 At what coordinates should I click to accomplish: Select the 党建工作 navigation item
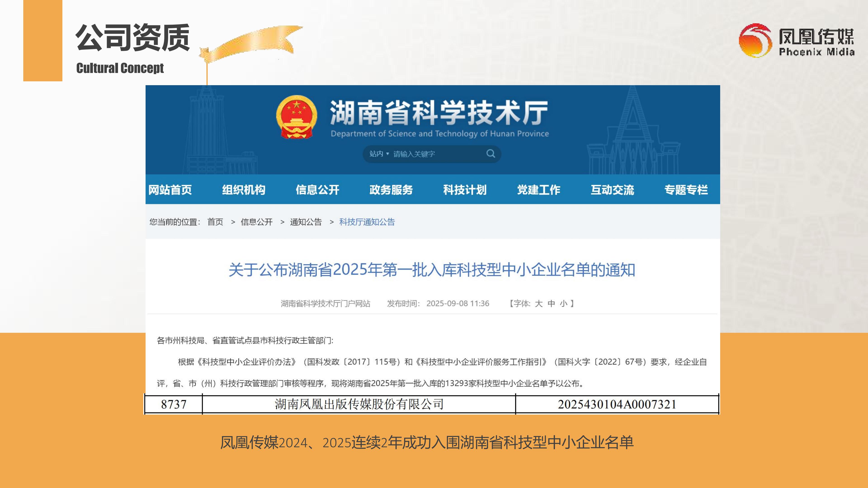(539, 190)
